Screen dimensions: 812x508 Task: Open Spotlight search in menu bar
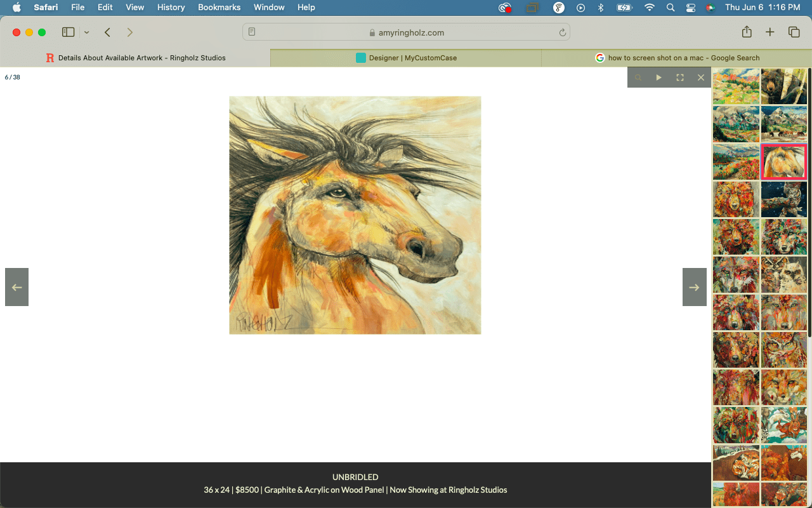[671, 8]
